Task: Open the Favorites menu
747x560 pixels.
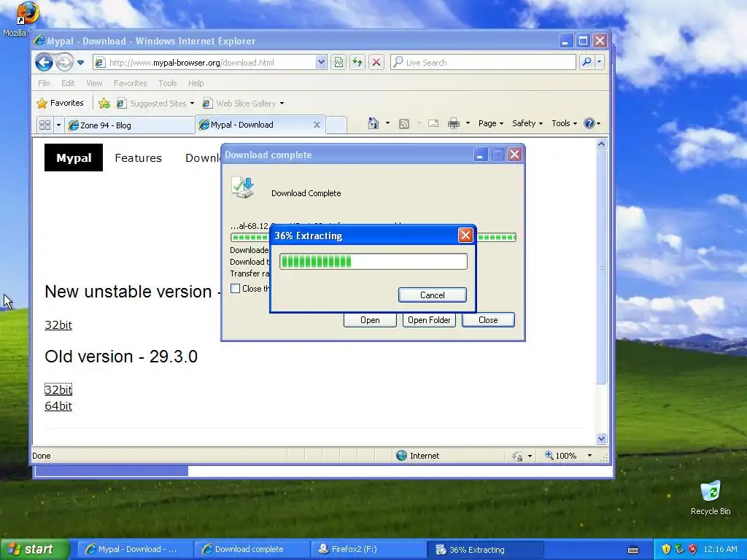Action: (130, 83)
